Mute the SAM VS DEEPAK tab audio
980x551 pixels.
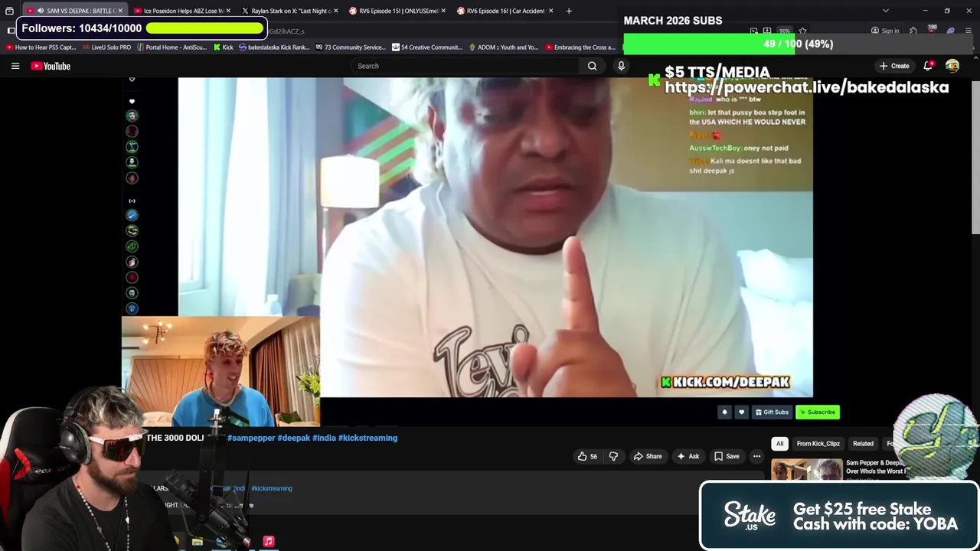tap(41, 11)
